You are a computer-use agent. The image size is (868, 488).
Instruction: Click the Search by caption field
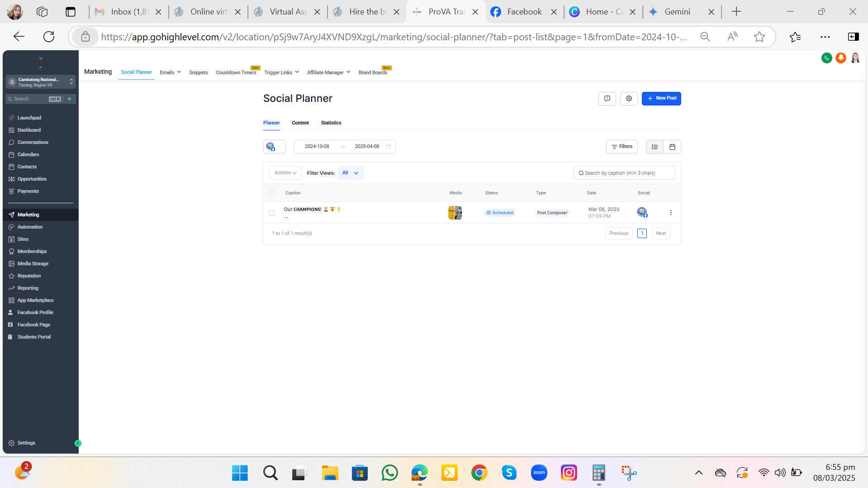click(624, 173)
